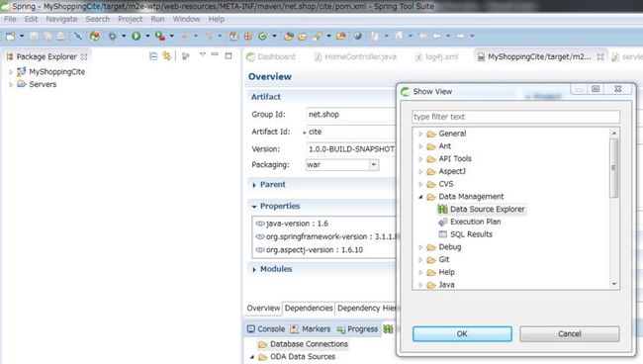This screenshot has height=364, width=643.
Task: Open the File menu
Action: [x=10, y=19]
